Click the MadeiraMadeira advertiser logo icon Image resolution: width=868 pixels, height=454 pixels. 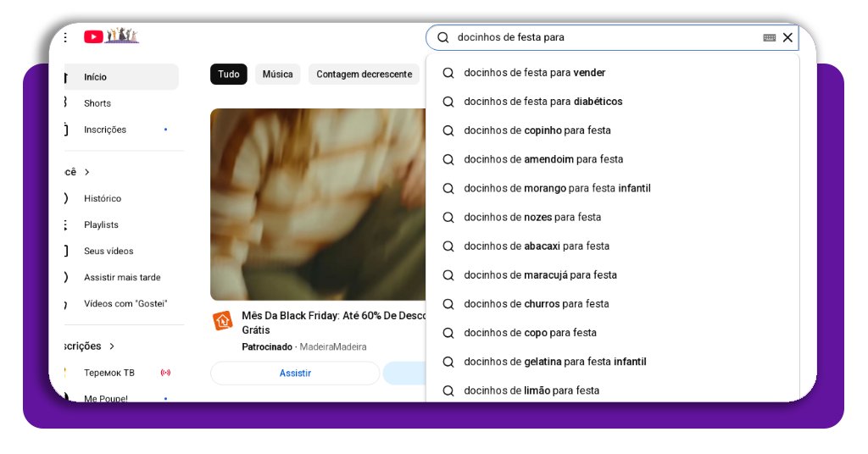click(222, 321)
